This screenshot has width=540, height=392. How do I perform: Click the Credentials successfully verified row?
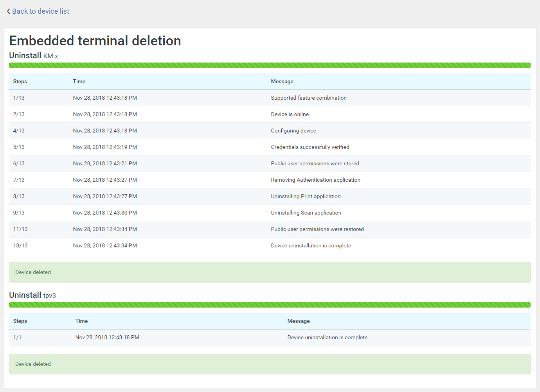coord(310,147)
